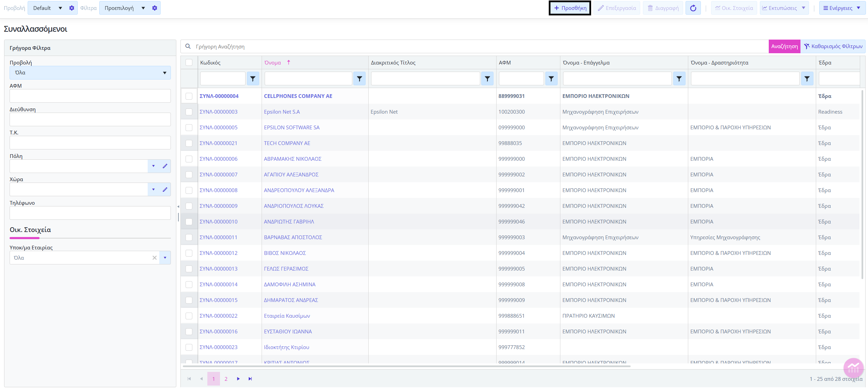The height and width of the screenshot is (390, 868).
Task: Click the ΑΦΜ filter input field
Action: click(x=90, y=96)
